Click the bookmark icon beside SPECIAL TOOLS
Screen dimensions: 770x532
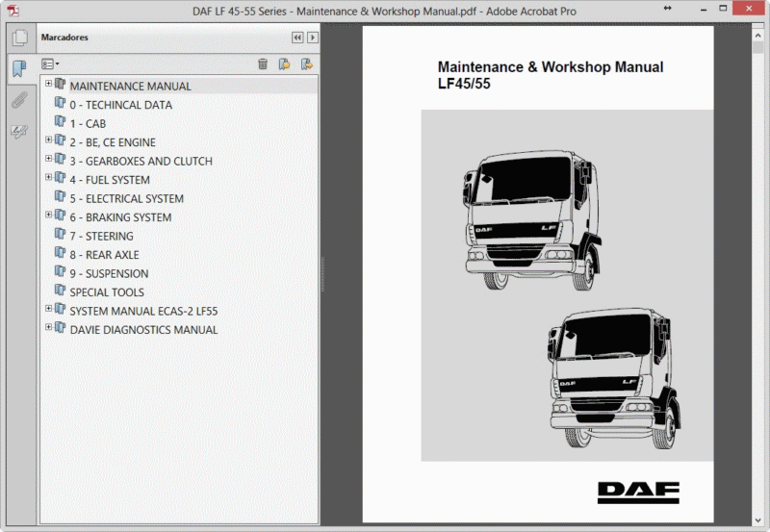pyautogui.click(x=60, y=290)
